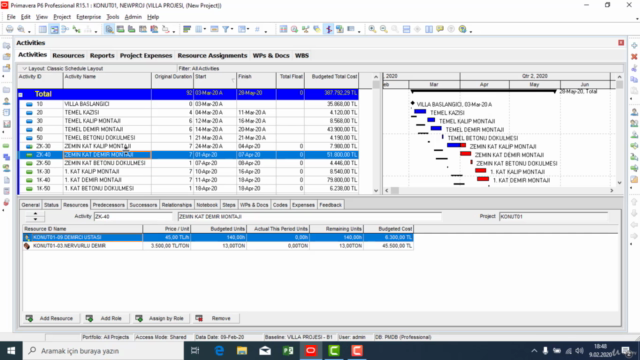The width and height of the screenshot is (640, 360).
Task: Click the globe help icon in toolbar
Action: (x=462, y=29)
